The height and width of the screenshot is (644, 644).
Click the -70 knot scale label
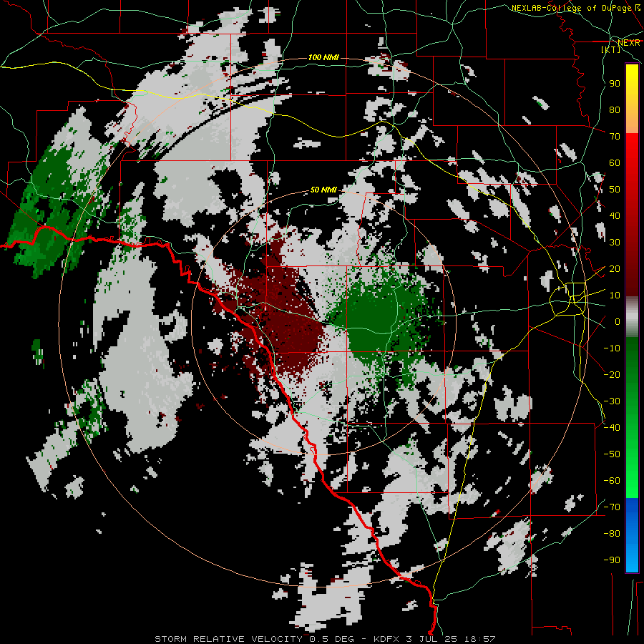612,507
